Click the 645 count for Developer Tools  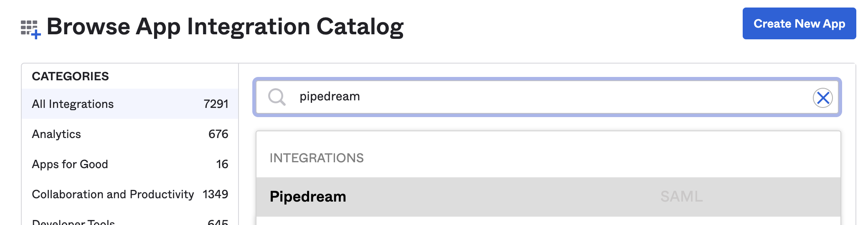[x=218, y=222]
